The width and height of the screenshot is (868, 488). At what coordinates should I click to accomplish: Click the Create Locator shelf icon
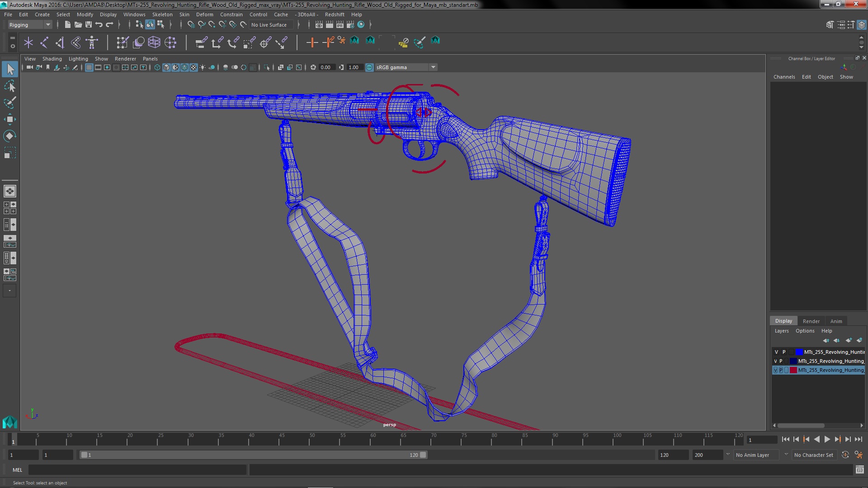28,42
